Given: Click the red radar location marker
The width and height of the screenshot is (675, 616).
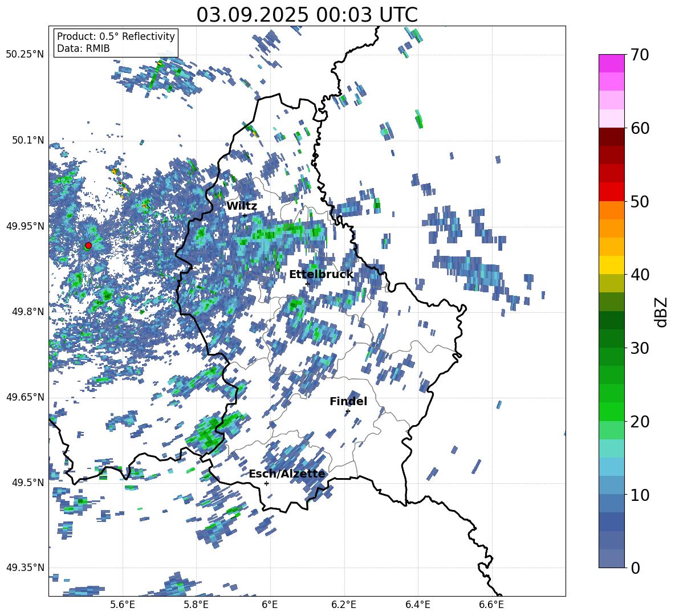Looking at the screenshot, I should coord(88,246).
